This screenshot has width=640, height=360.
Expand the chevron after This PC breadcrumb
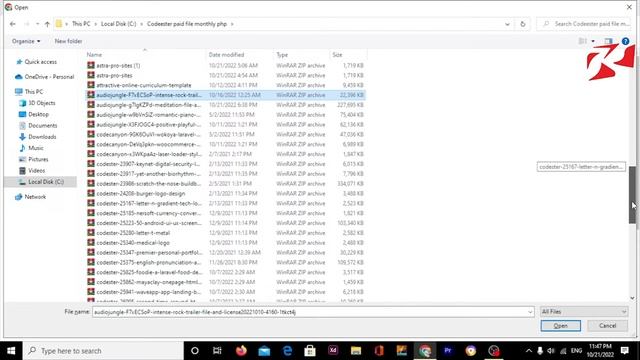[96, 24]
